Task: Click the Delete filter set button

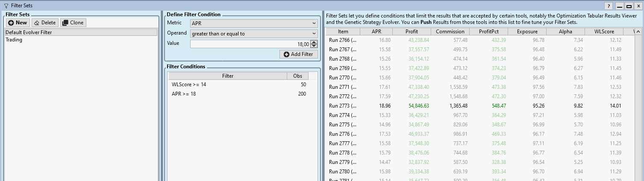Action: point(44,23)
